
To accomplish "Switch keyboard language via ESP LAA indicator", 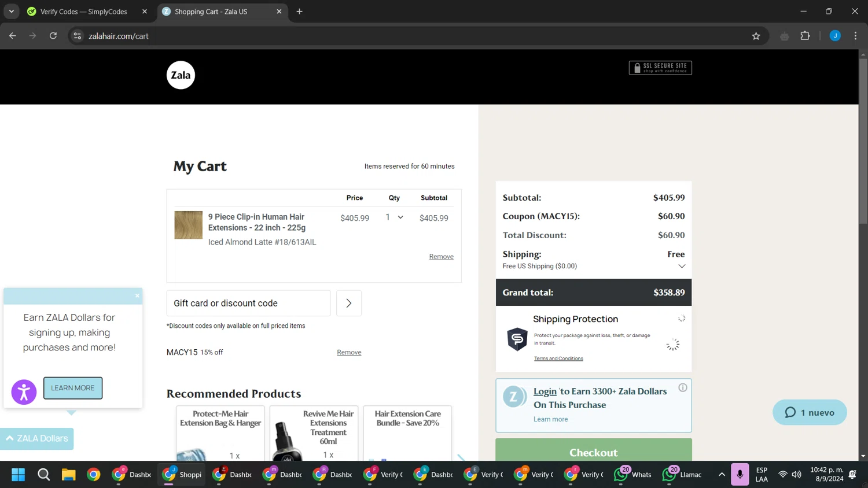I will 762,475.
